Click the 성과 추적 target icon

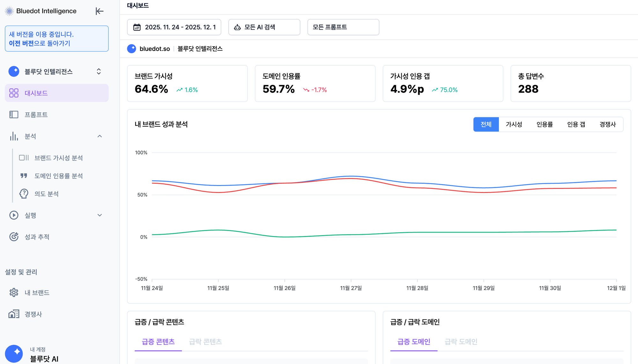click(14, 237)
